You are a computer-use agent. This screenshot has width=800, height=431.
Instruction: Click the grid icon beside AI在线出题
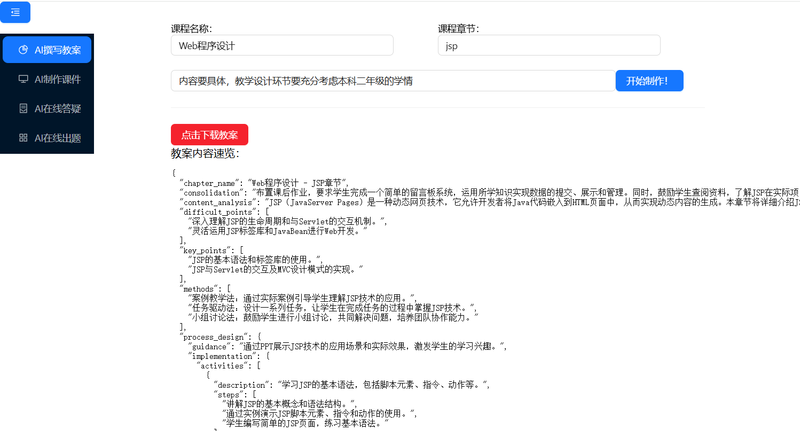coord(23,138)
